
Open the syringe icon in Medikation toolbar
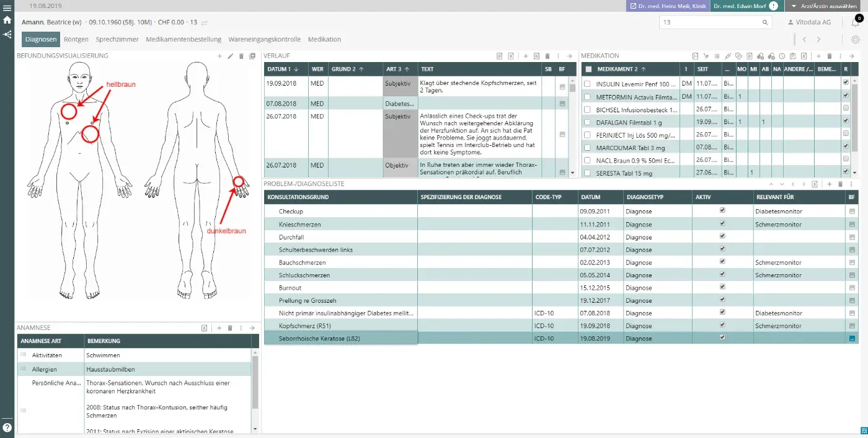point(728,56)
